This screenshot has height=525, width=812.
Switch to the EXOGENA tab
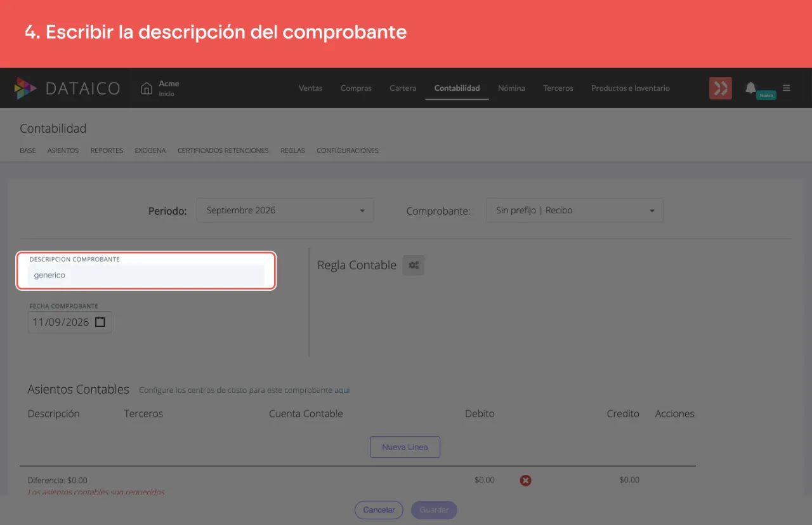(x=150, y=150)
